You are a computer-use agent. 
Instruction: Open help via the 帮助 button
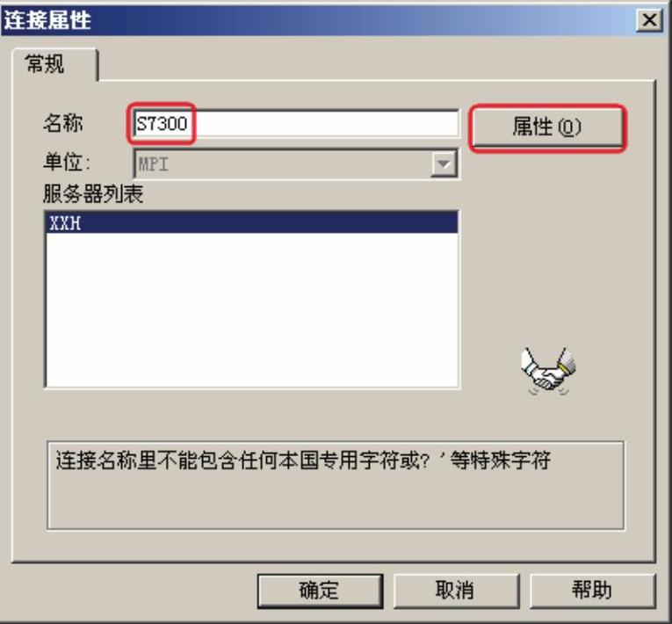pos(593,590)
